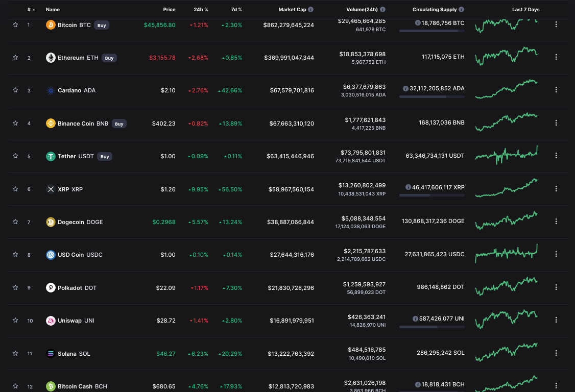Open the three-dot menu for Polkadot
575x392 pixels.
556,287
